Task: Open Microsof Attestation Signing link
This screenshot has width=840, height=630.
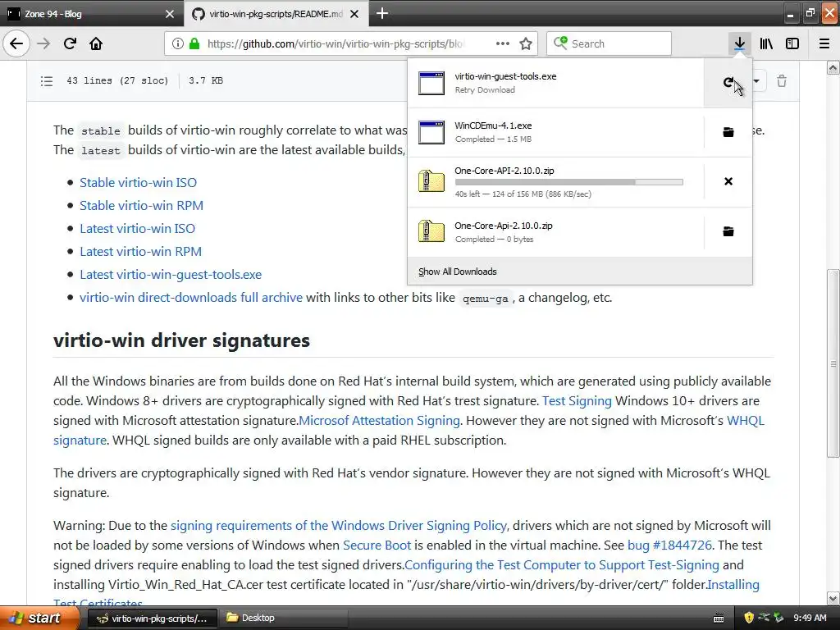Action: (x=379, y=421)
